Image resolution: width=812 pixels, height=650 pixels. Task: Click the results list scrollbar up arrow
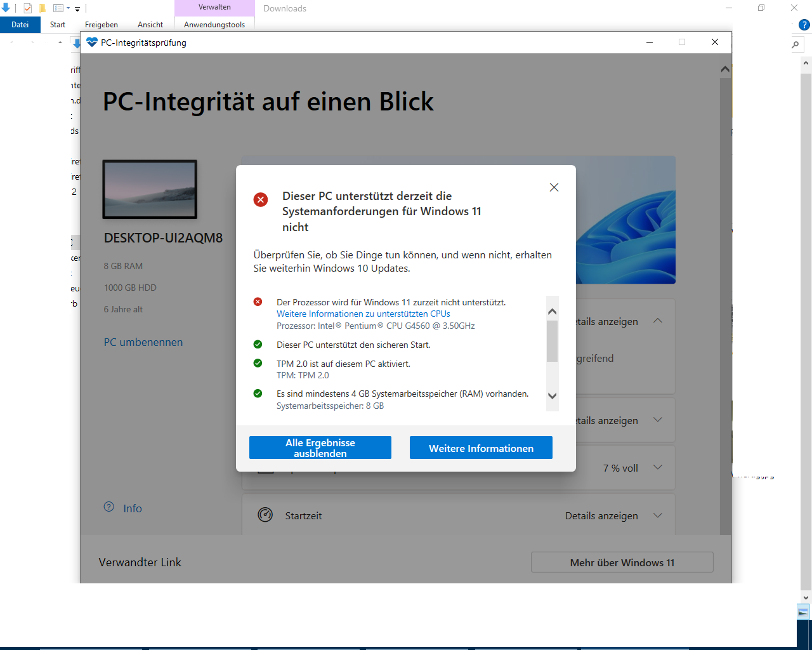coord(552,311)
